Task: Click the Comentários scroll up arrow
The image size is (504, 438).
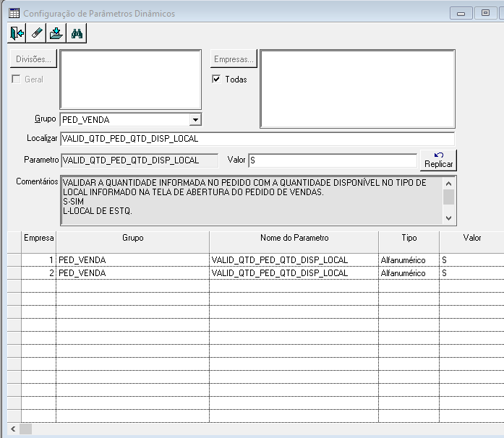Action: coord(449,184)
